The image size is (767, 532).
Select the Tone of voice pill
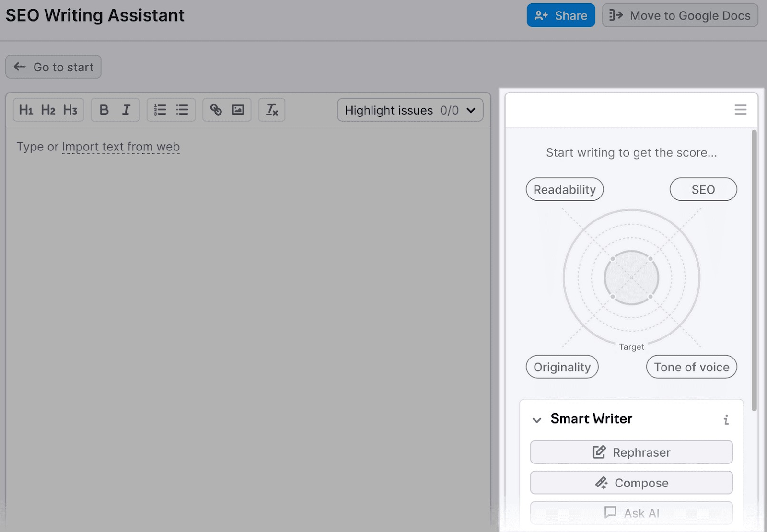(691, 367)
